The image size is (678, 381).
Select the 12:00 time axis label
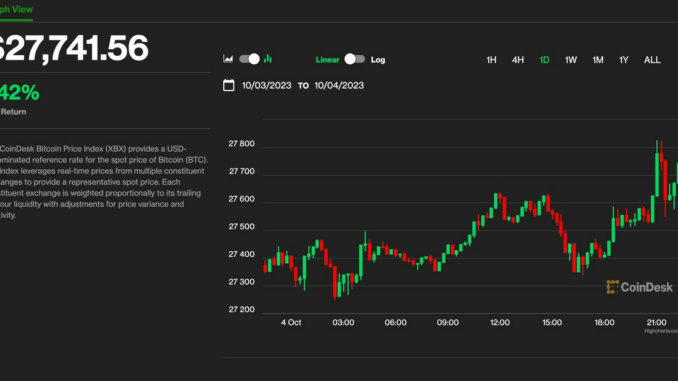point(500,323)
